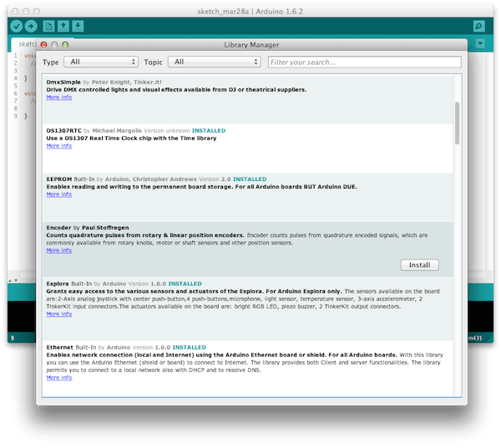Open More info link for Esplora

click(x=59, y=315)
